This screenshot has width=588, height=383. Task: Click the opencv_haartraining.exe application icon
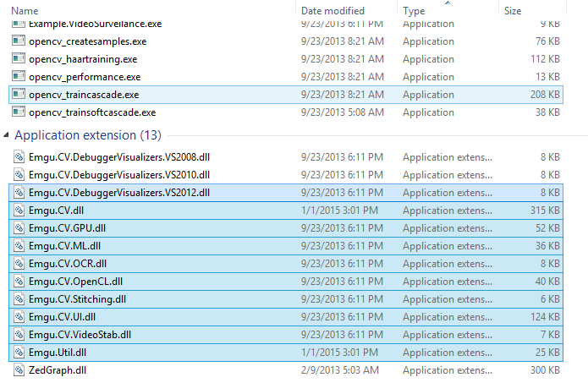[19, 59]
